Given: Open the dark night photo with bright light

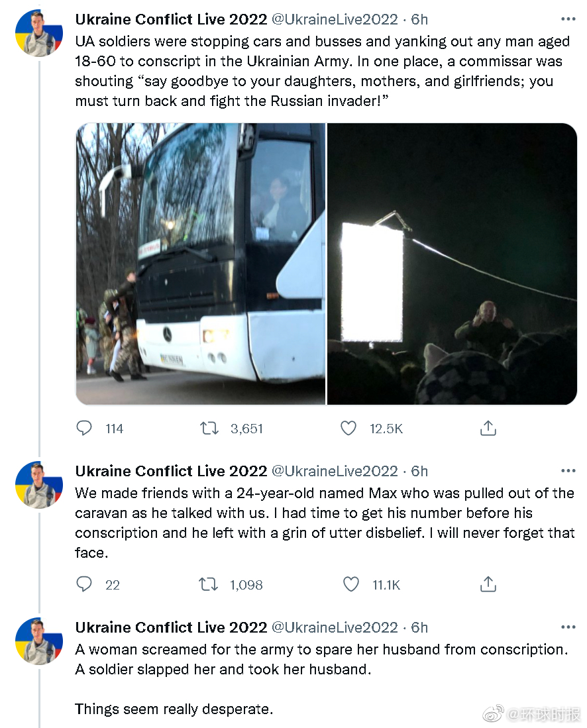Looking at the screenshot, I should click(x=453, y=264).
